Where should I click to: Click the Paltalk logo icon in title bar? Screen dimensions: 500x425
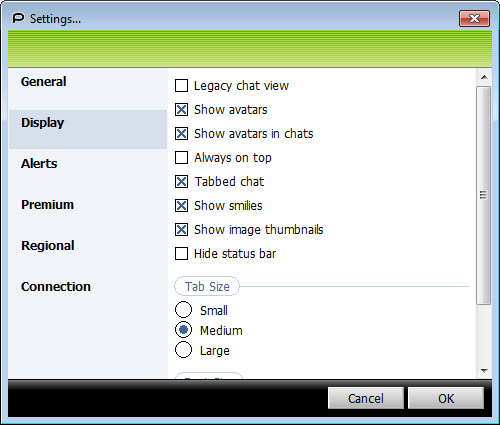(x=18, y=18)
